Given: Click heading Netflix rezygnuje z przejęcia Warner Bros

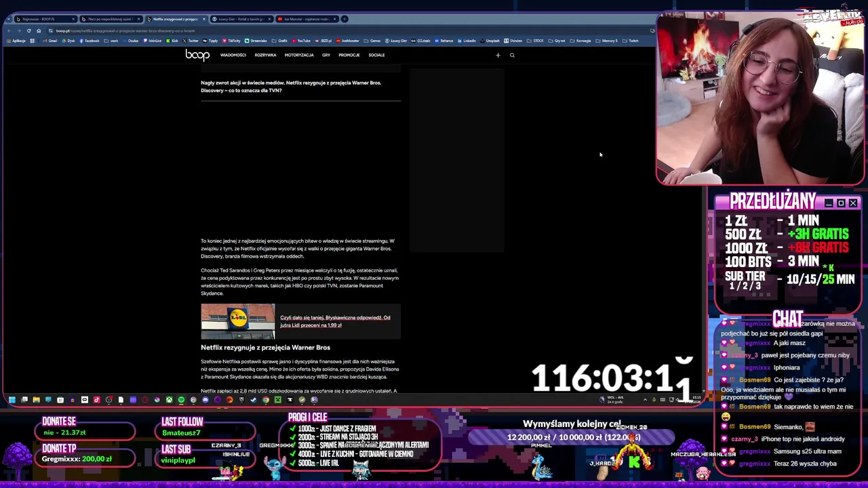Looking at the screenshot, I should coord(265,347).
